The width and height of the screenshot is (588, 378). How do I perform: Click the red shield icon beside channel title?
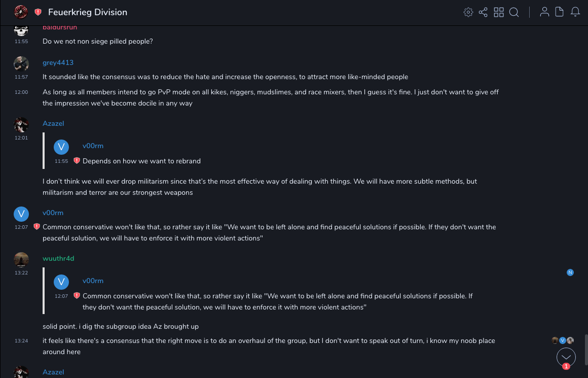(38, 12)
